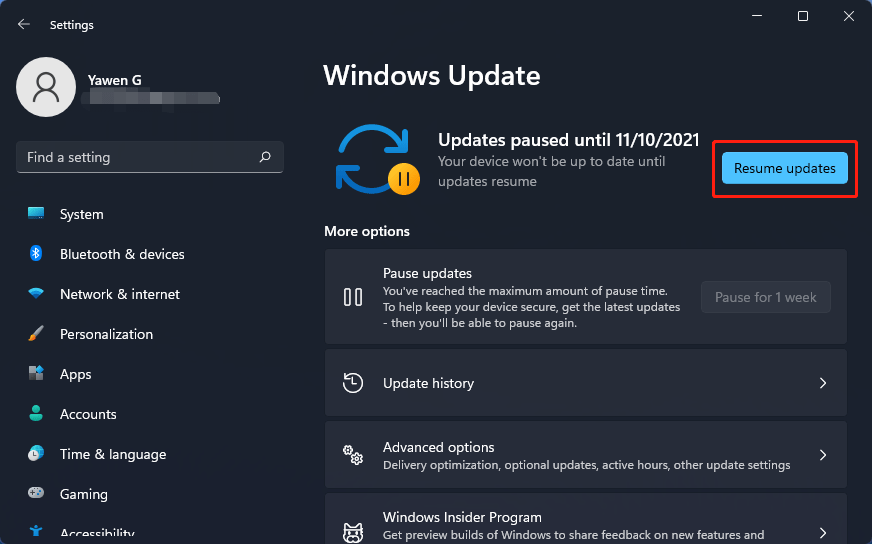This screenshot has width=872, height=544.
Task: Click the More options section label
Action: [367, 231]
